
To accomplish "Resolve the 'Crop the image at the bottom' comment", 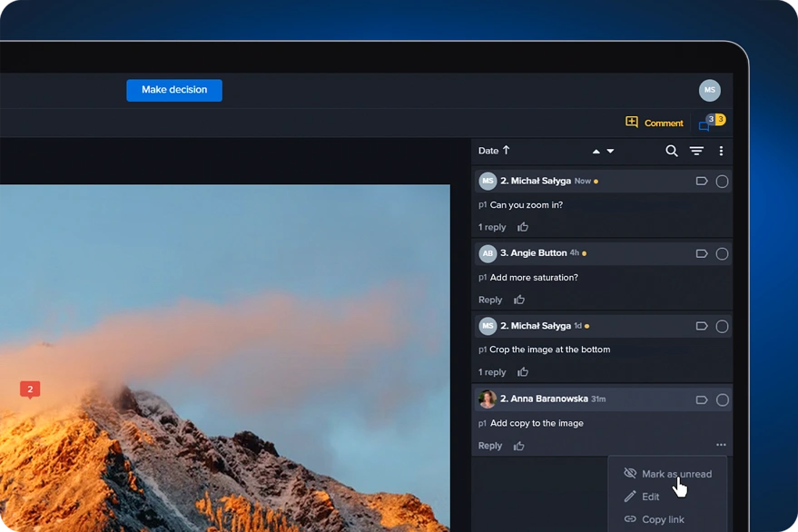I will coord(722,326).
